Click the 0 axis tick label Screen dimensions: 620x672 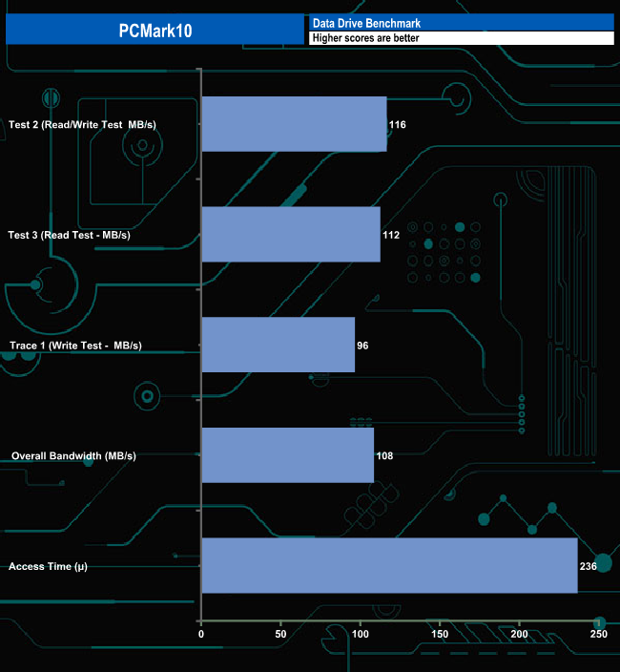pos(201,634)
